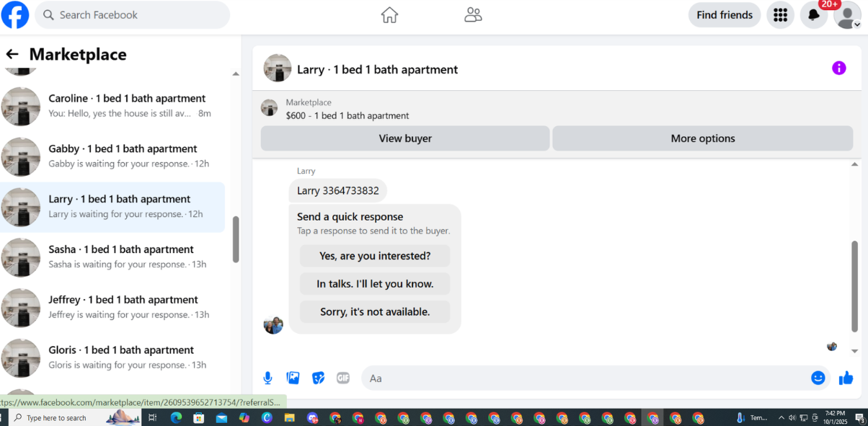Open the Friends icon in top bar
The width and height of the screenshot is (868, 426).
(473, 14)
